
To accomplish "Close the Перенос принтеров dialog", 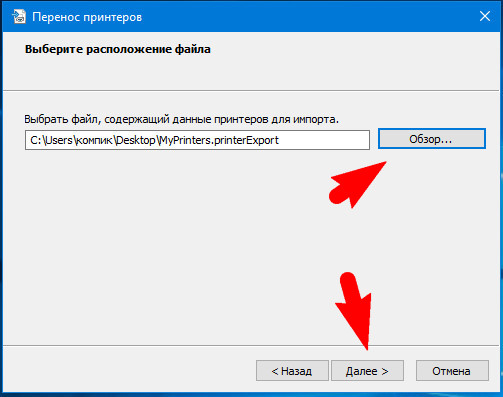I will [485, 16].
